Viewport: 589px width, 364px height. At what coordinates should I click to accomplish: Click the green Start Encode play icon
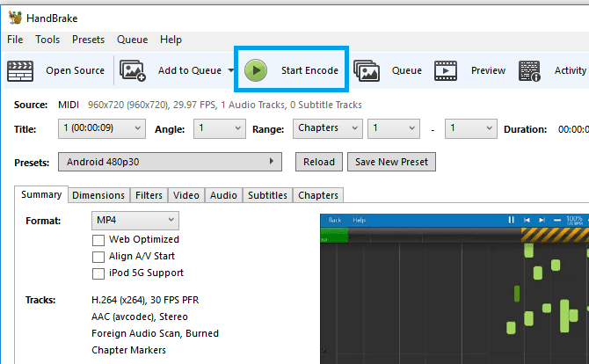coord(256,70)
